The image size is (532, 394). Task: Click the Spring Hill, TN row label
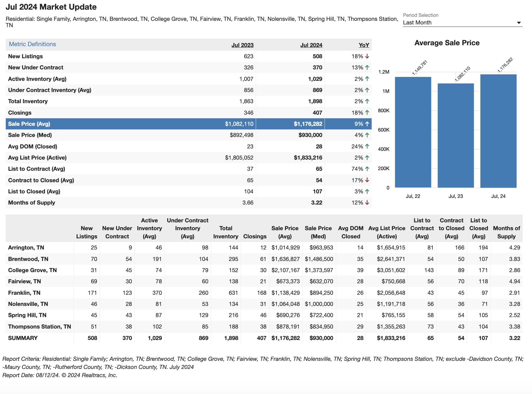pyautogui.click(x=27, y=315)
